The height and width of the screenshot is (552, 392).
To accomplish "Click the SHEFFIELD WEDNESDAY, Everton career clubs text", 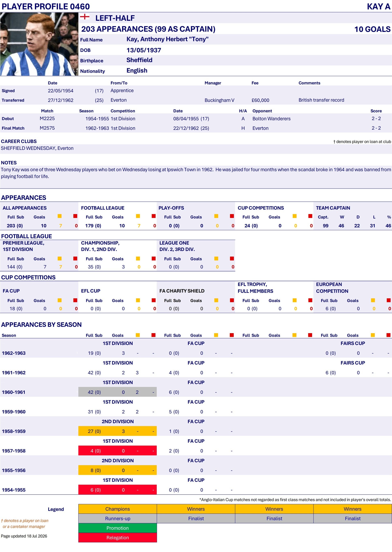I will pos(37,148).
